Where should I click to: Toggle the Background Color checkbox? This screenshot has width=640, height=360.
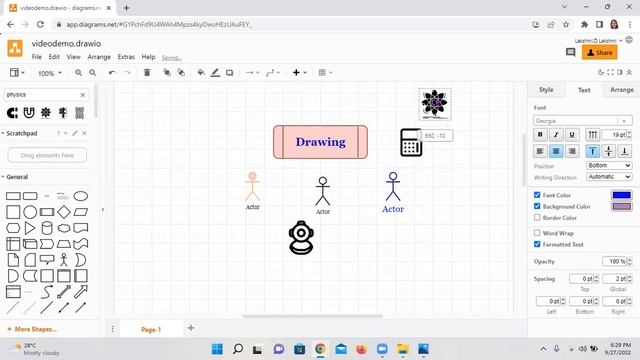[x=537, y=206]
